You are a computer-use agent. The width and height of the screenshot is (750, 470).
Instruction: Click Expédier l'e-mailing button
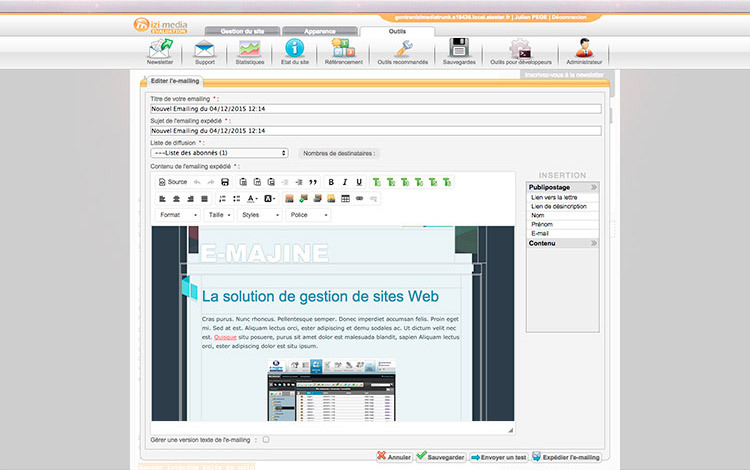[566, 456]
